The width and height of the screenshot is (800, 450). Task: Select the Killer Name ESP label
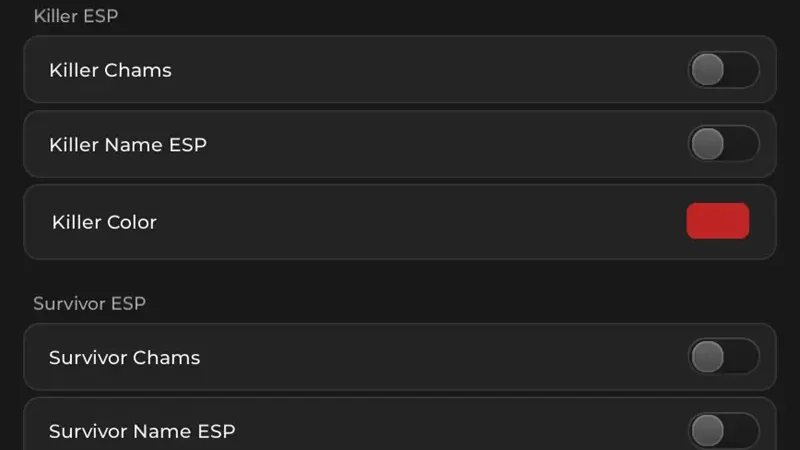pyautogui.click(x=128, y=145)
